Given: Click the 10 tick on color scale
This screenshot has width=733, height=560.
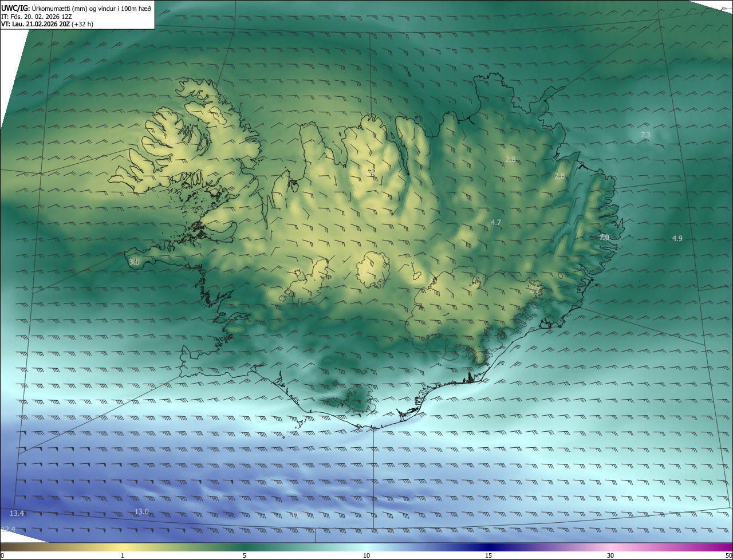Looking at the screenshot, I should (x=366, y=555).
